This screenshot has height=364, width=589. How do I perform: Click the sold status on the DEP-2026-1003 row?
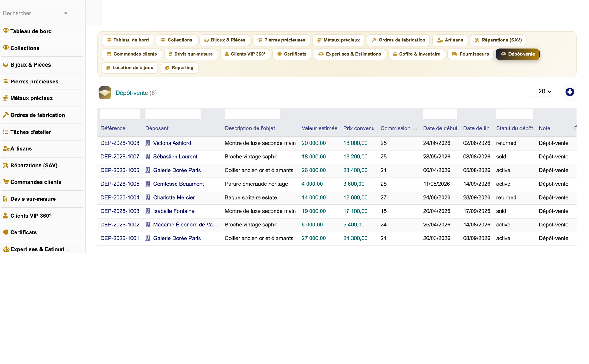(501, 211)
